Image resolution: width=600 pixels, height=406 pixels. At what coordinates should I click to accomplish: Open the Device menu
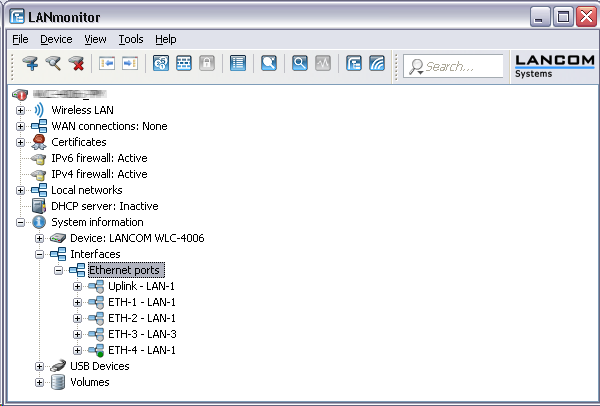(x=56, y=39)
